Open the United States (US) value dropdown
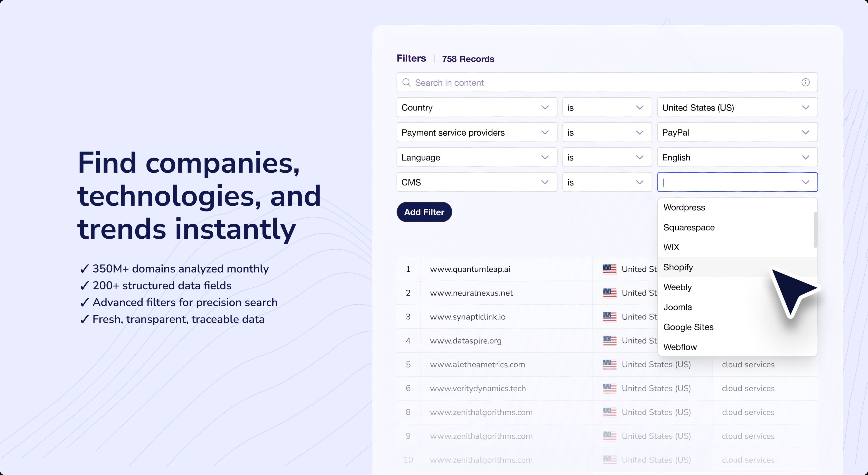Image resolution: width=868 pixels, height=475 pixels. click(737, 108)
